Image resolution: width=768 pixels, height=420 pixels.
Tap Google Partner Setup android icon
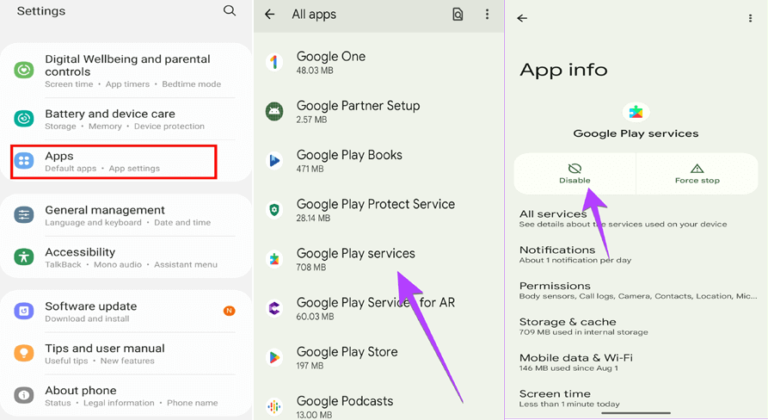coord(274,112)
